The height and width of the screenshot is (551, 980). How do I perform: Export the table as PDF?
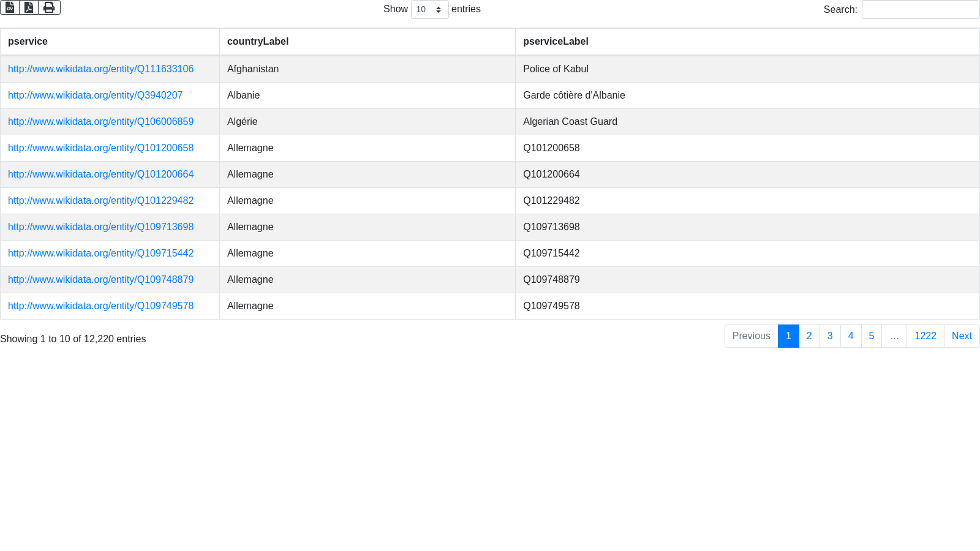[29, 7]
